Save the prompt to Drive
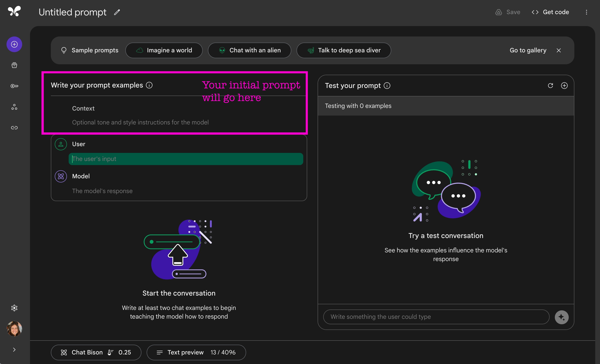The width and height of the screenshot is (600, 364). click(x=508, y=12)
